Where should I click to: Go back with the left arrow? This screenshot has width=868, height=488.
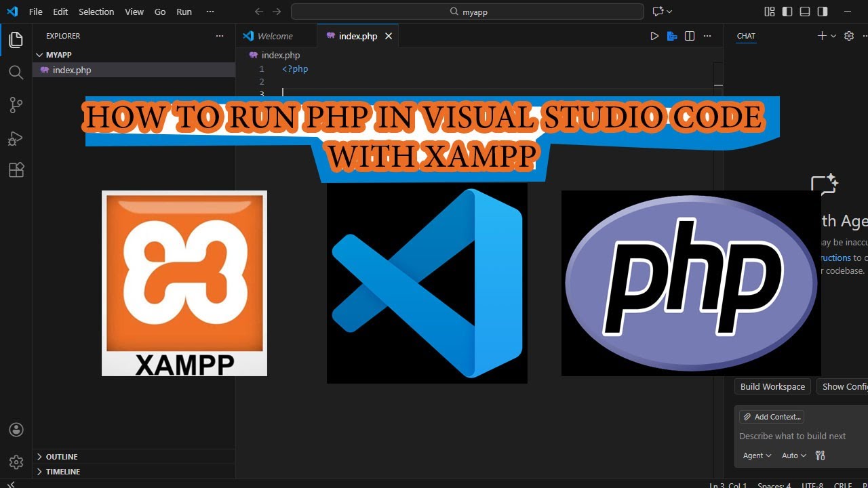tap(258, 12)
